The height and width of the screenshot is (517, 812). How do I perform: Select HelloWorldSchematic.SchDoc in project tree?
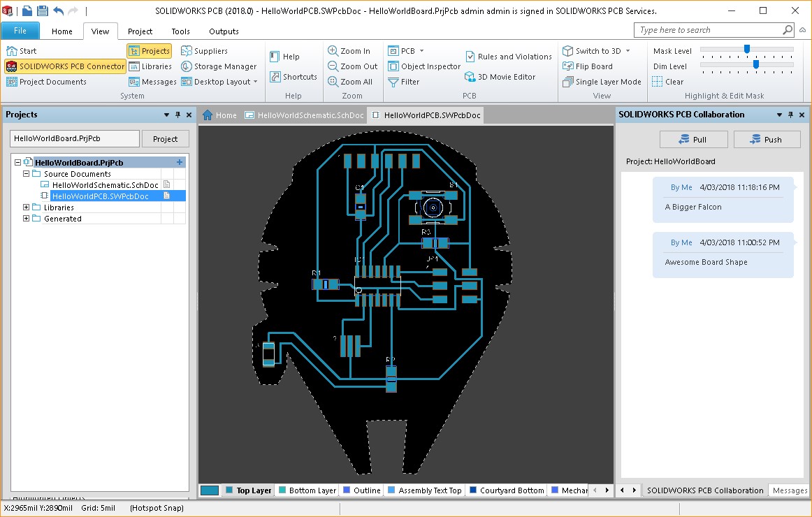(105, 184)
